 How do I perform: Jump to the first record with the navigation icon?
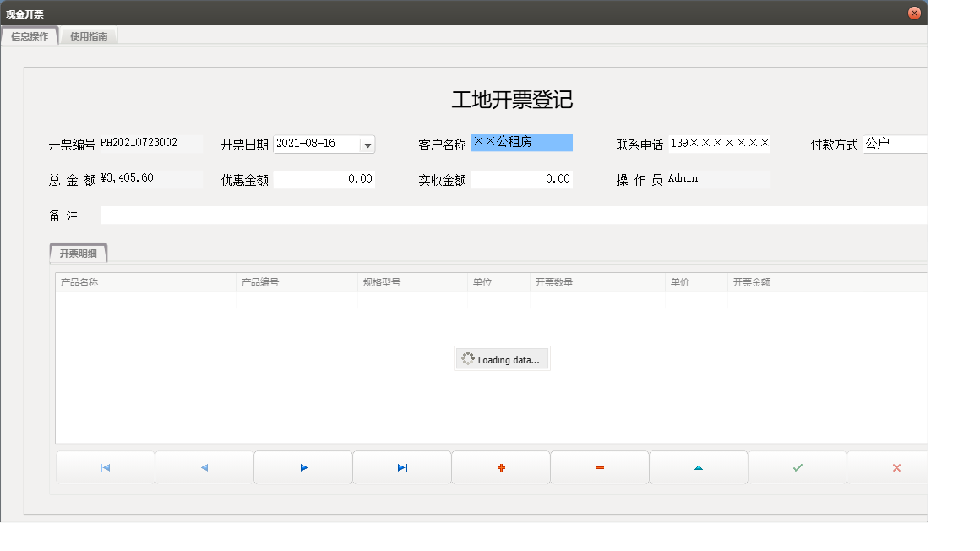[105, 466]
